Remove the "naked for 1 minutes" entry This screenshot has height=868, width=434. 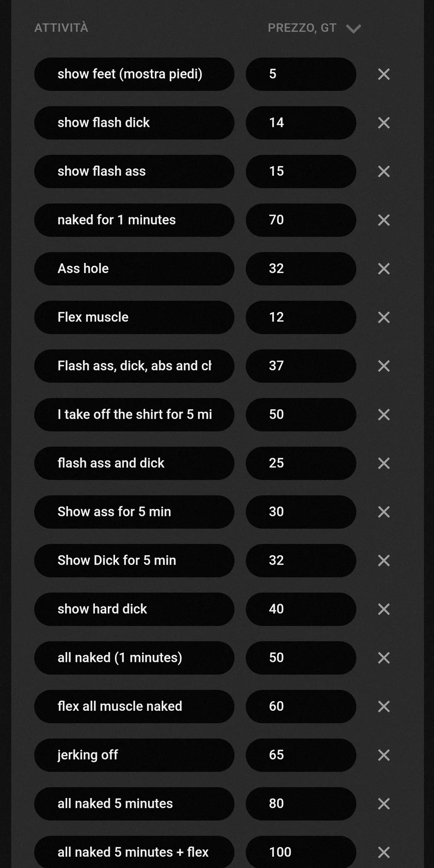pyautogui.click(x=384, y=220)
